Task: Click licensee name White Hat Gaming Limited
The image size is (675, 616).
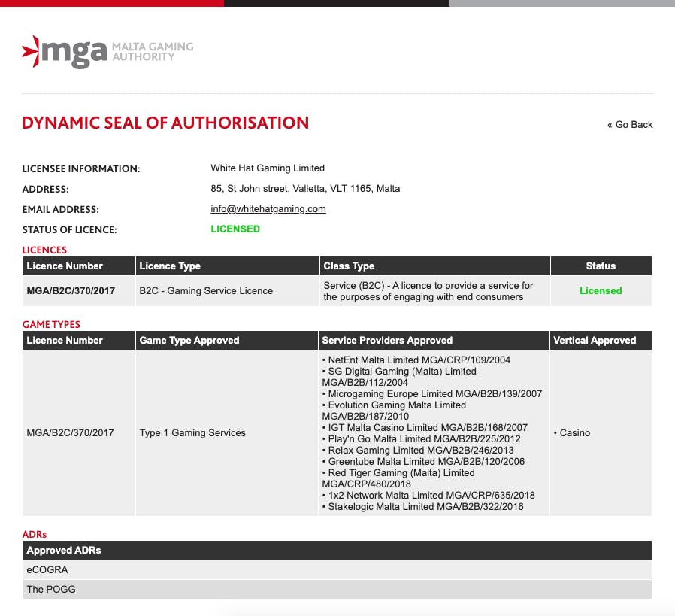Action: pos(268,168)
